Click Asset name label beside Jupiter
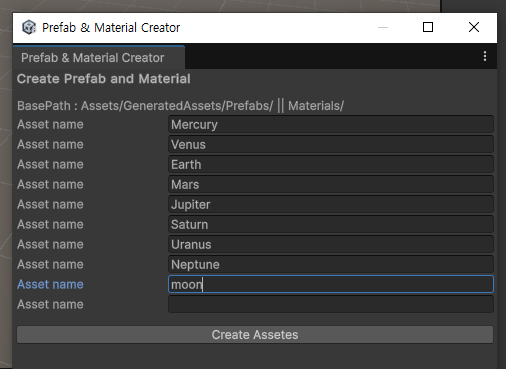 click(50, 204)
